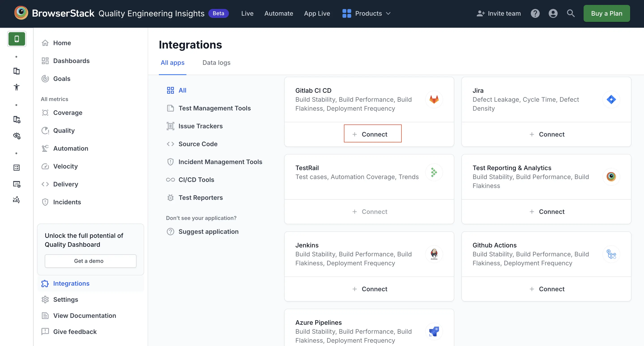Screen dimensions: 644x346
Task: Open the help question mark icon
Action: [x=535, y=13]
